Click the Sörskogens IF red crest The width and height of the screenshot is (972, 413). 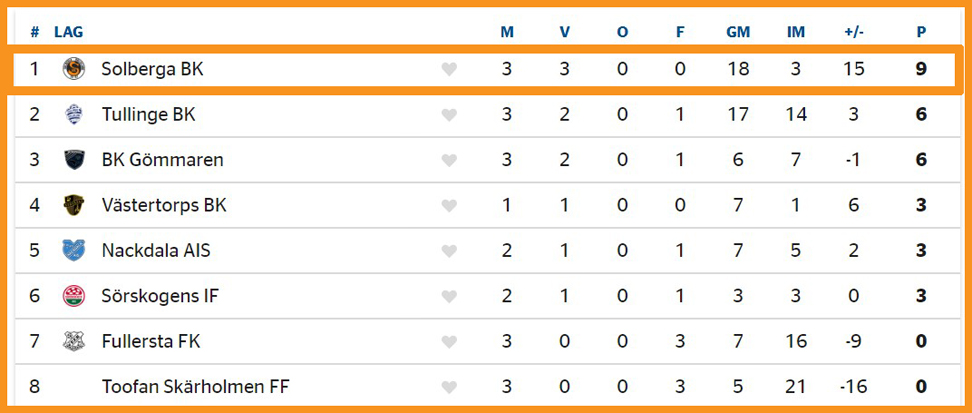coord(74,296)
